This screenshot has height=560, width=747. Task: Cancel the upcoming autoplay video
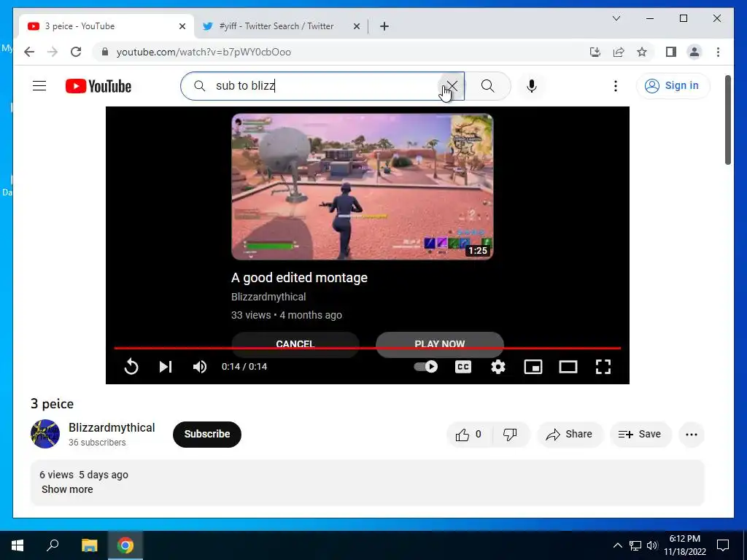click(x=295, y=344)
